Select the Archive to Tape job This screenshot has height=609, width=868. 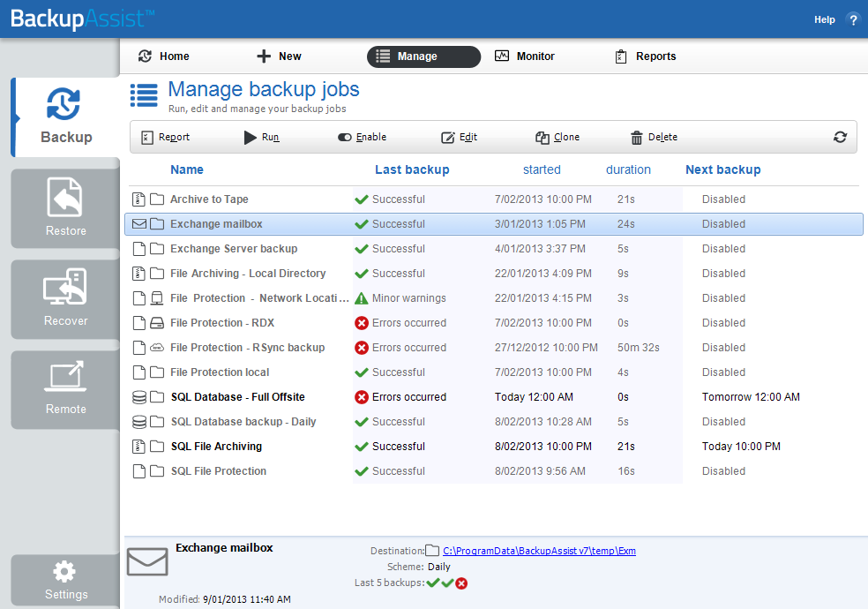tap(494, 199)
